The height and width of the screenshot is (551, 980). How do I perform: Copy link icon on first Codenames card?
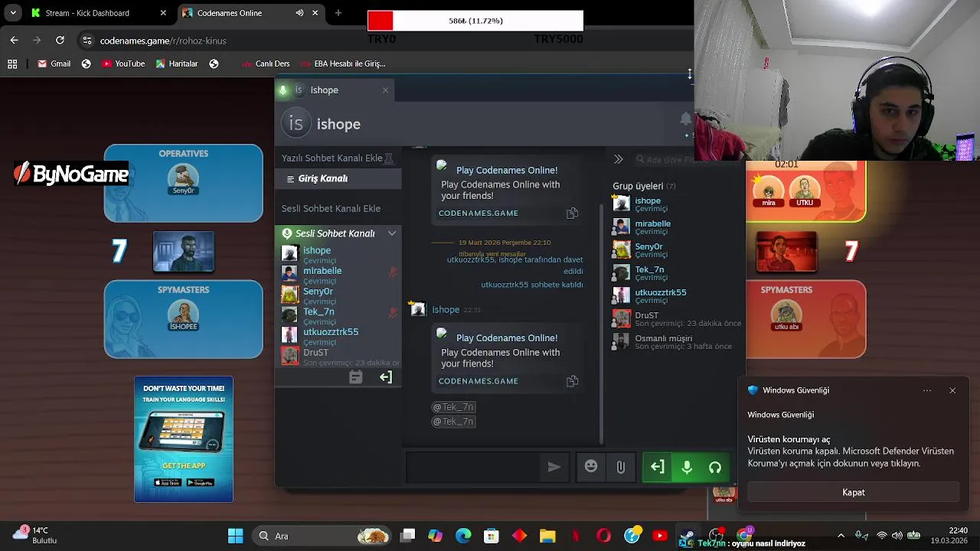pyautogui.click(x=572, y=214)
